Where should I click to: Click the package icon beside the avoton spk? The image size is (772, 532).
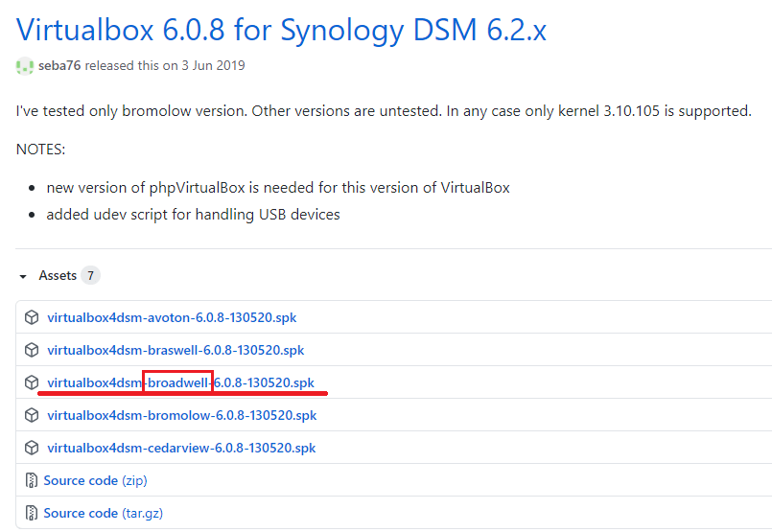(x=32, y=317)
